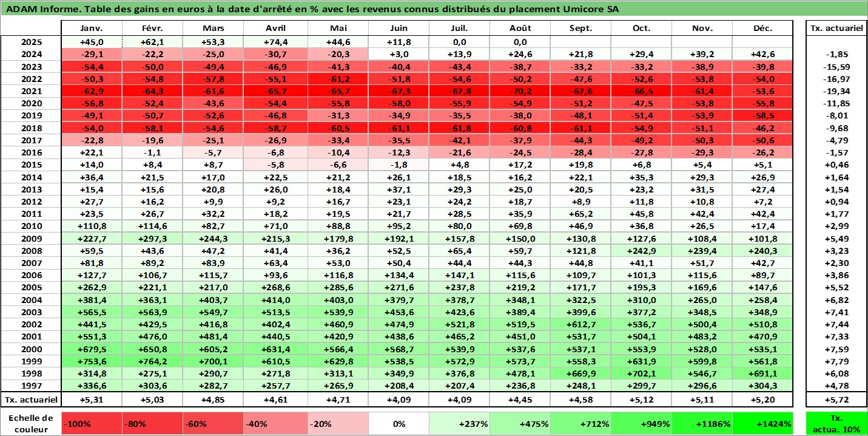Click the +414,0 cell for Avril 2004
868x436 pixels.
coord(275,299)
